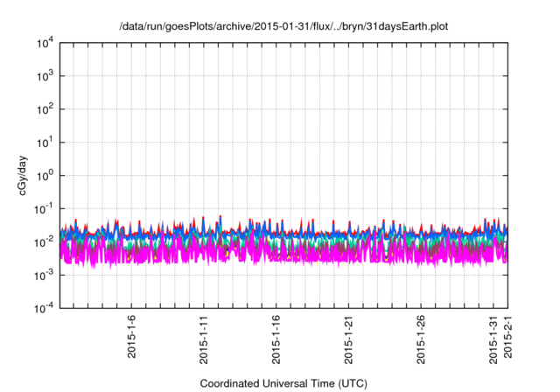Select the 2015-1-26 date label
Screen dimensions: 560x392
tap(421, 338)
